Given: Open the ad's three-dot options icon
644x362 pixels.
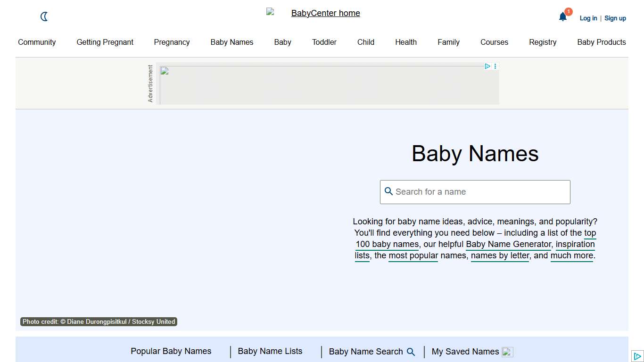Looking at the screenshot, I should [x=495, y=66].
